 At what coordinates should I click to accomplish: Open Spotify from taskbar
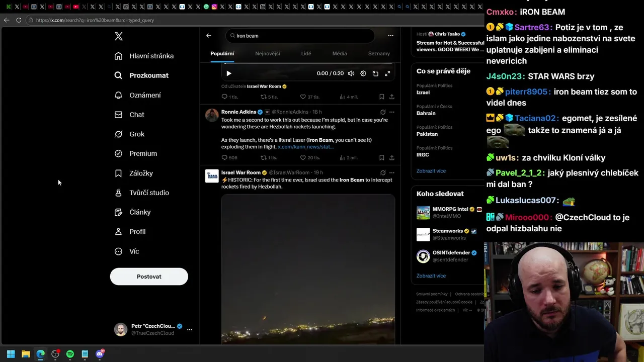tap(70, 354)
